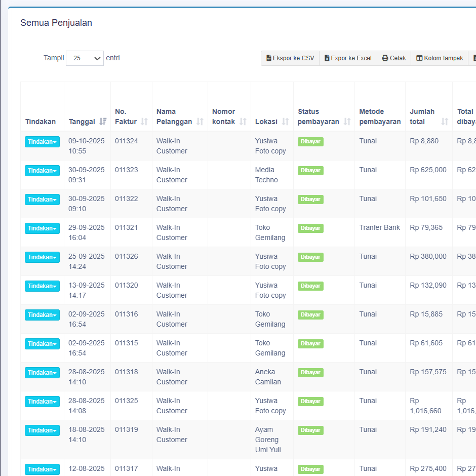Expand Tindakan menu for invoice 011321
This screenshot has height=476, width=476.
(42, 228)
